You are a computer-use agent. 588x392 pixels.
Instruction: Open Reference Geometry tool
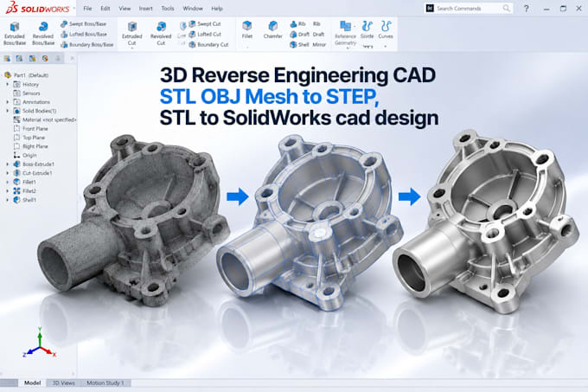345,34
